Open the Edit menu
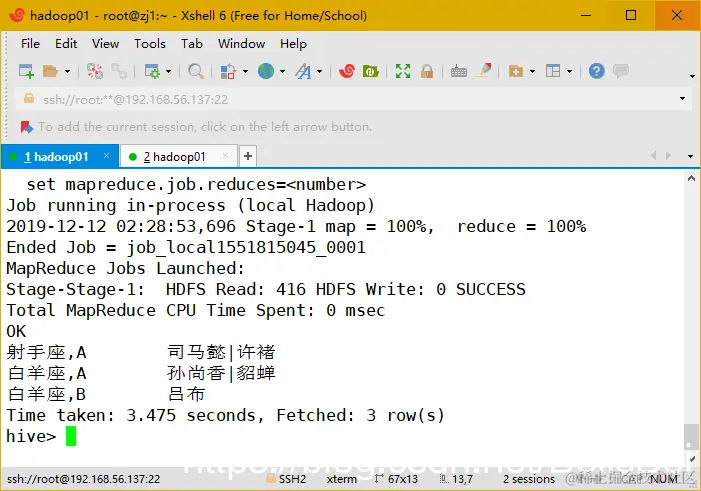Image resolution: width=701 pixels, height=491 pixels. pyautogui.click(x=66, y=43)
